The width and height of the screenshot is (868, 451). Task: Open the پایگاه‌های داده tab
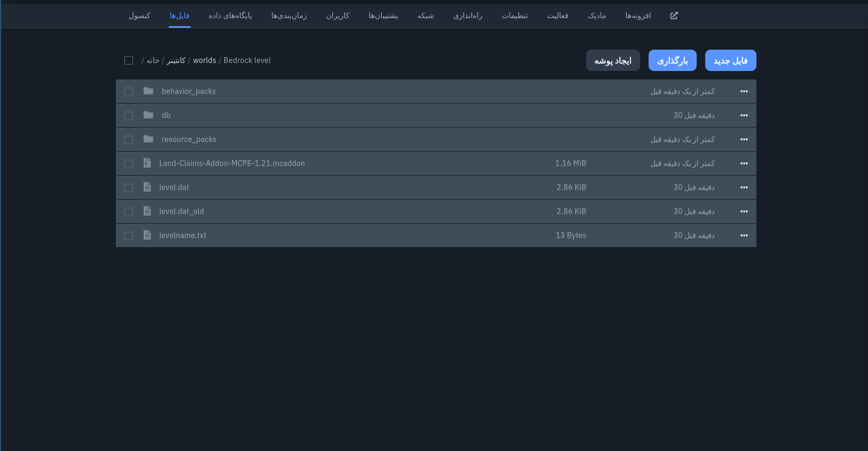click(x=230, y=16)
